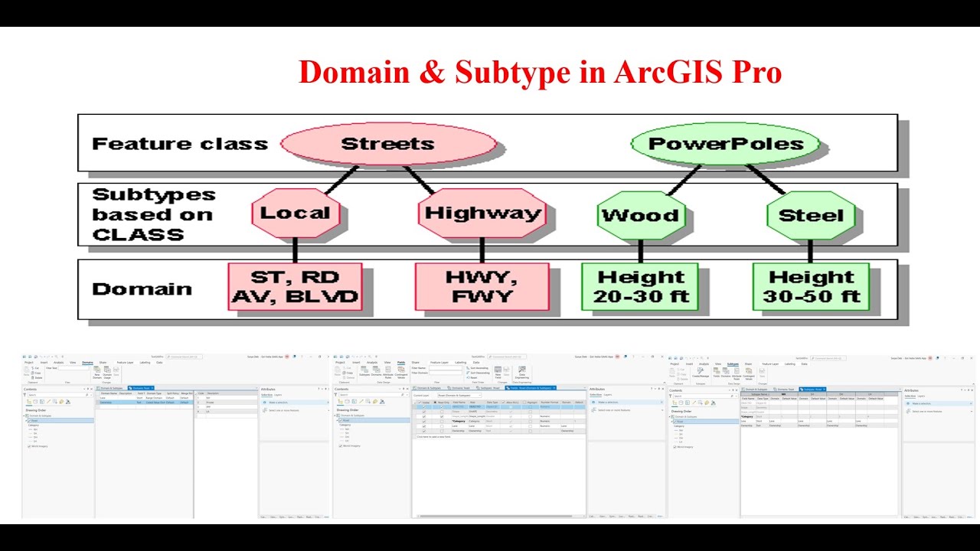The height and width of the screenshot is (551, 980).
Task: Click Sort Descending in the Fields window ribbon
Action: pyautogui.click(x=478, y=373)
